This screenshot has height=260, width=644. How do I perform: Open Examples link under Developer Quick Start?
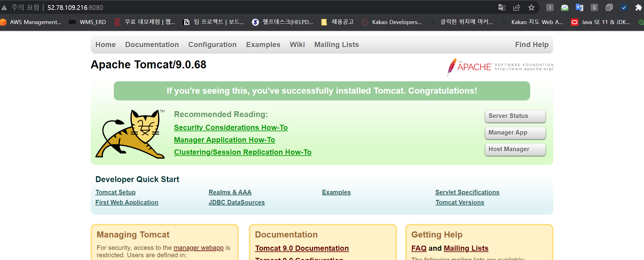point(336,192)
